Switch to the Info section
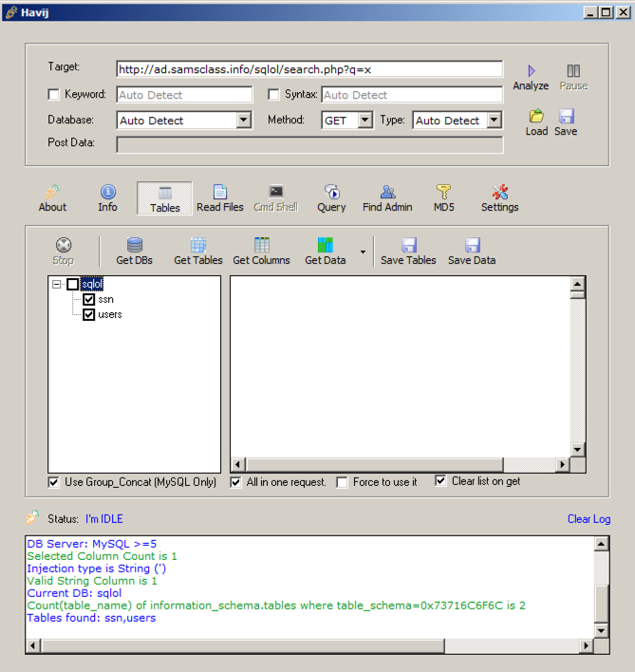The width and height of the screenshot is (635, 672). pos(107,198)
